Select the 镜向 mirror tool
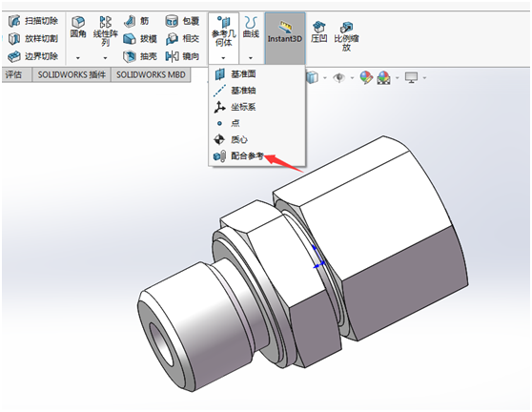532x412 pixels. coord(182,56)
